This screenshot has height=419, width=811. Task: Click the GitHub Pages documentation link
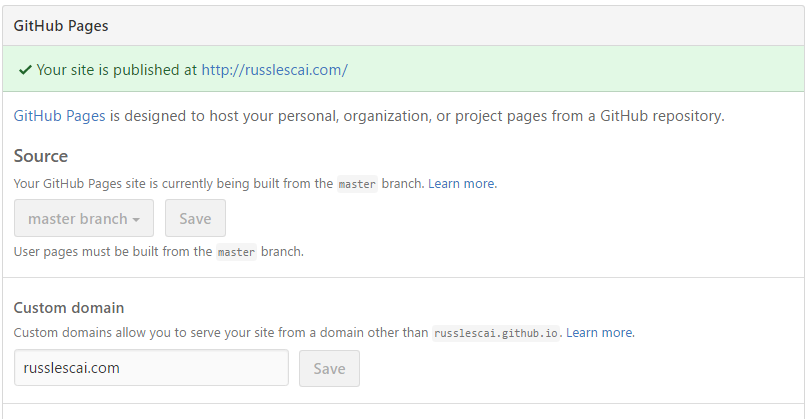click(59, 116)
